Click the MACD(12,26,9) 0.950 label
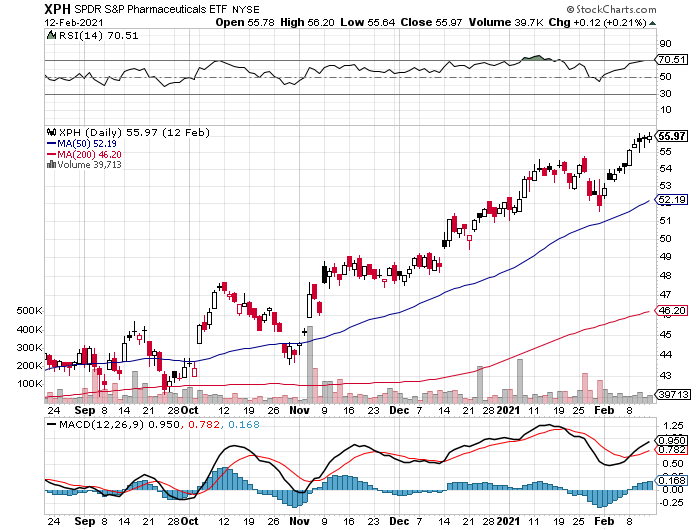The image size is (700, 530). (x=121, y=424)
